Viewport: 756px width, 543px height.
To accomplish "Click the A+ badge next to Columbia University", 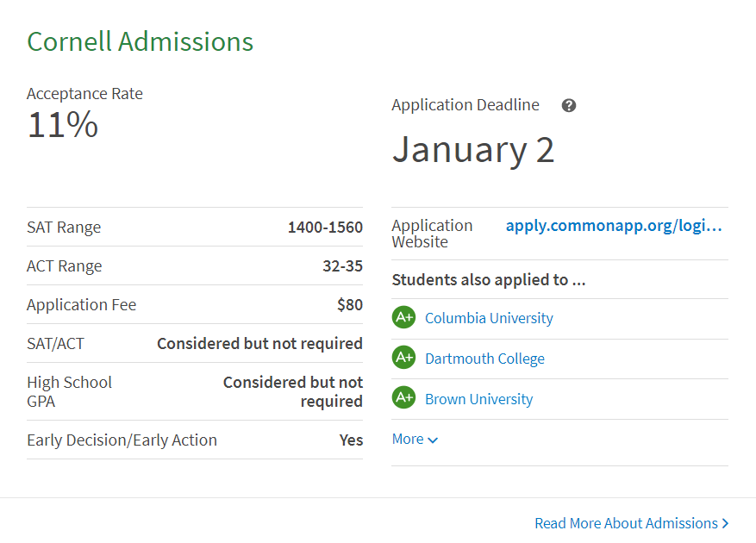I will point(403,317).
